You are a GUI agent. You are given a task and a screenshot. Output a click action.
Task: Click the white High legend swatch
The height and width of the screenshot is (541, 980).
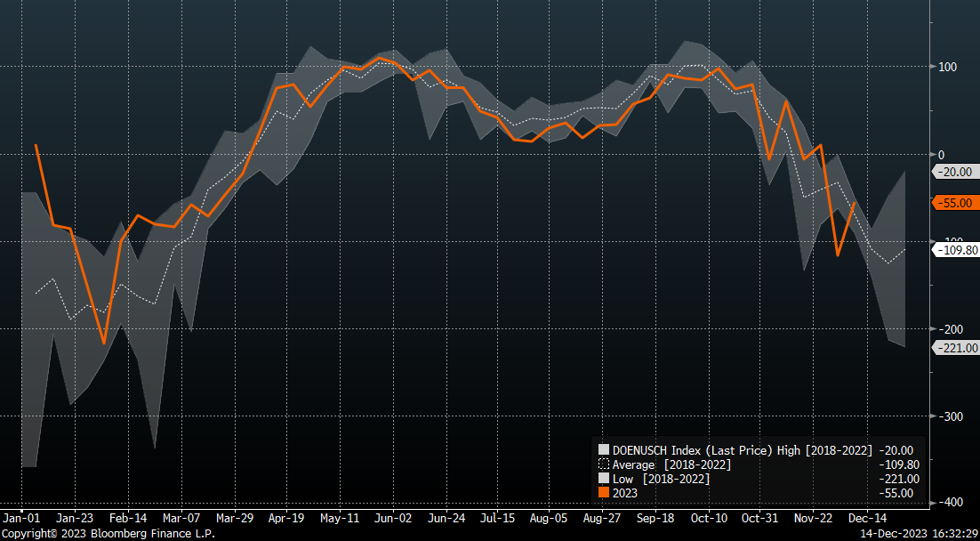pyautogui.click(x=604, y=450)
